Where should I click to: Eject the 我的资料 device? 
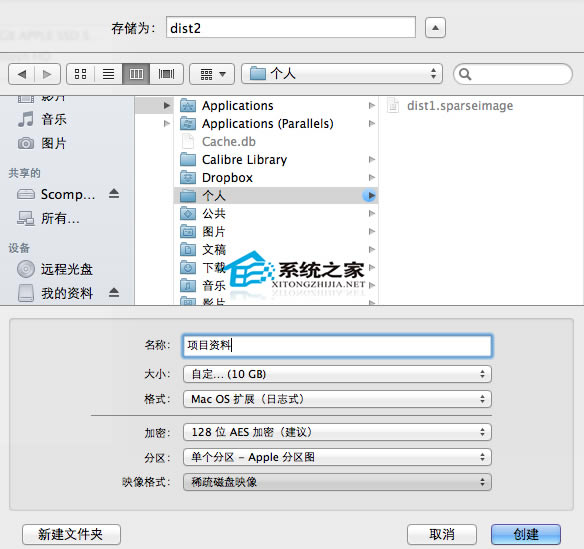click(x=114, y=293)
